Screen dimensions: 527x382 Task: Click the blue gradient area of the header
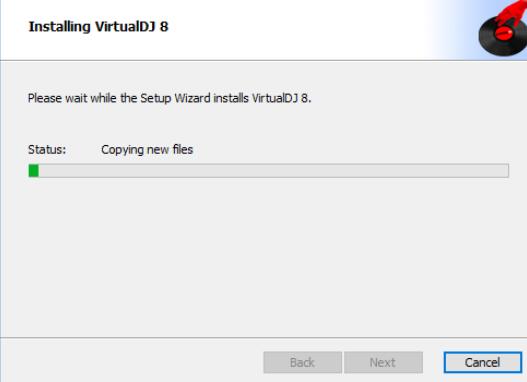pos(454,30)
